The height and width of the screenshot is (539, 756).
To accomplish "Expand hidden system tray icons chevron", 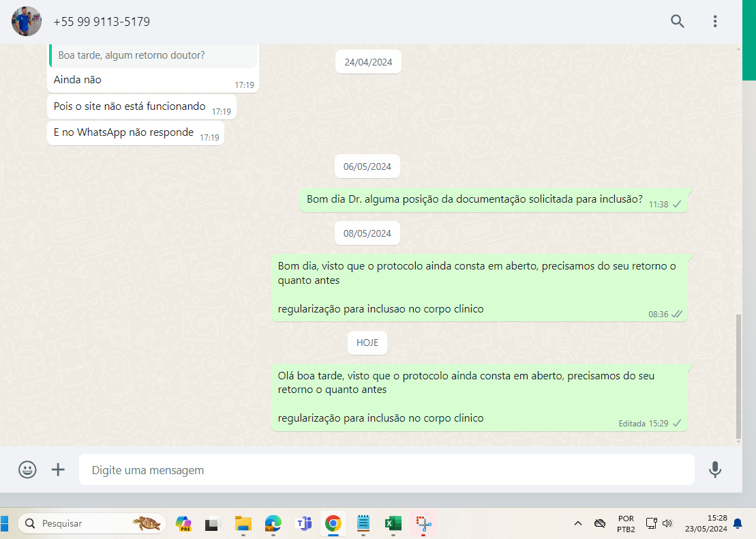I will click(578, 523).
